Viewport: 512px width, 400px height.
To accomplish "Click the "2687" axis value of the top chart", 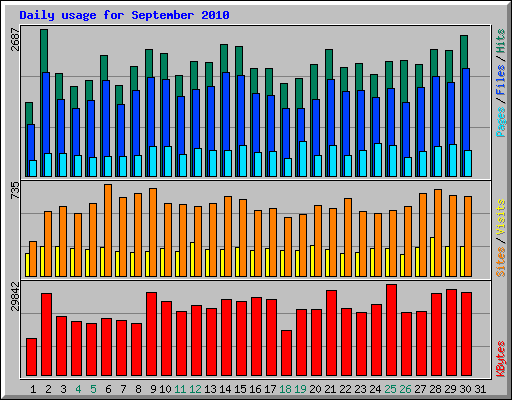I will (x=15, y=40).
